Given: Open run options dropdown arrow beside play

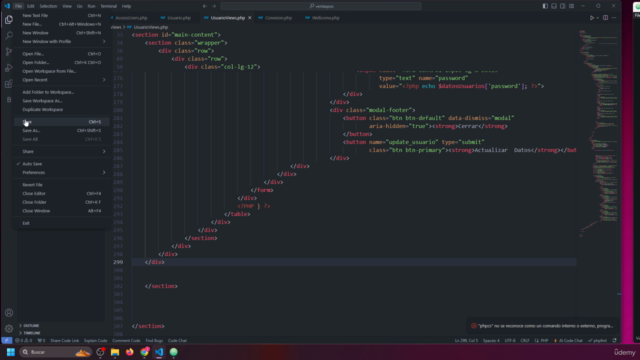Looking at the screenshot, I should click(x=598, y=18).
